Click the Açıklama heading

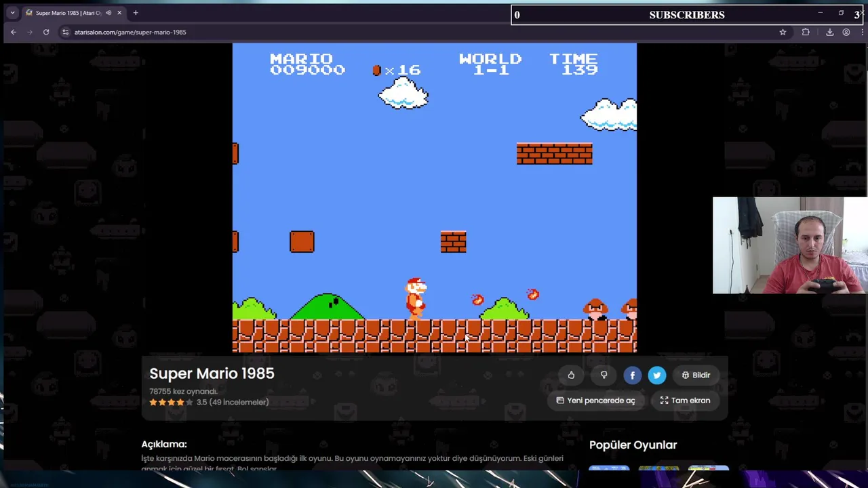(164, 444)
